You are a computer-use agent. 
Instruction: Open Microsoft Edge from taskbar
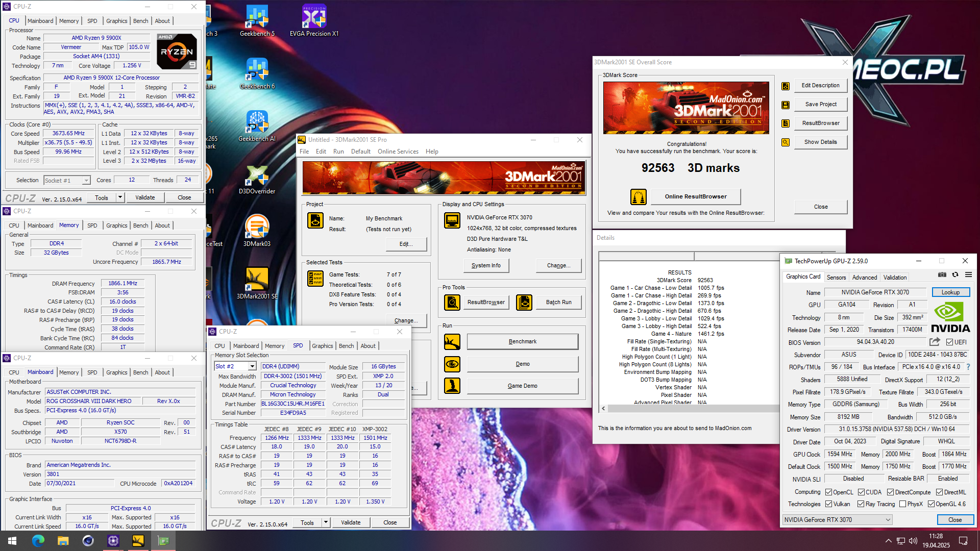[x=38, y=541]
